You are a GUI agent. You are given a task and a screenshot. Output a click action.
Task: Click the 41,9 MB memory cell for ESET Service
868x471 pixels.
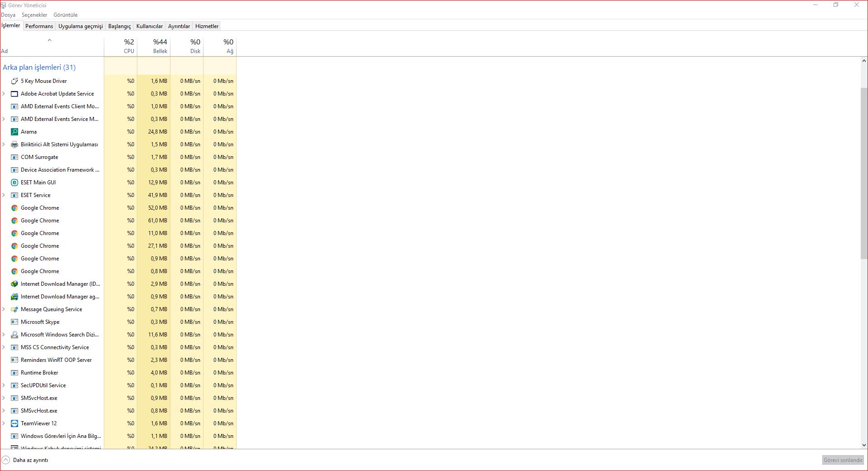pyautogui.click(x=154, y=195)
